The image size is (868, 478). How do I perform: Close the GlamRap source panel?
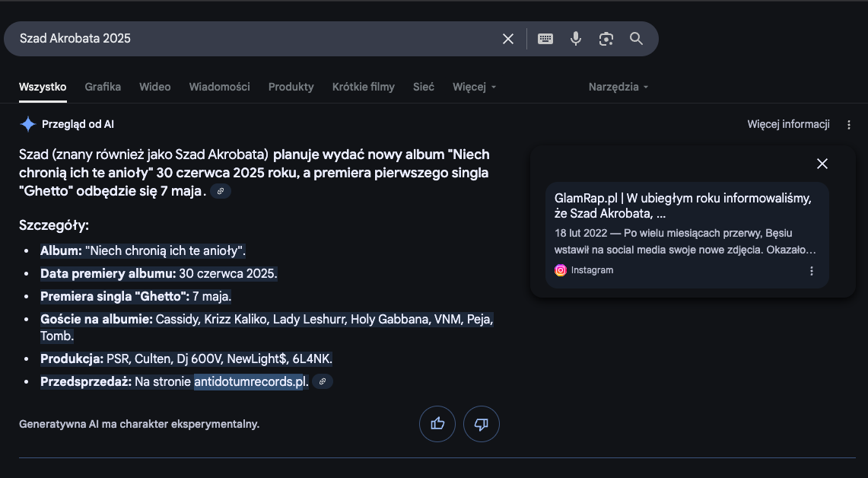[822, 164]
